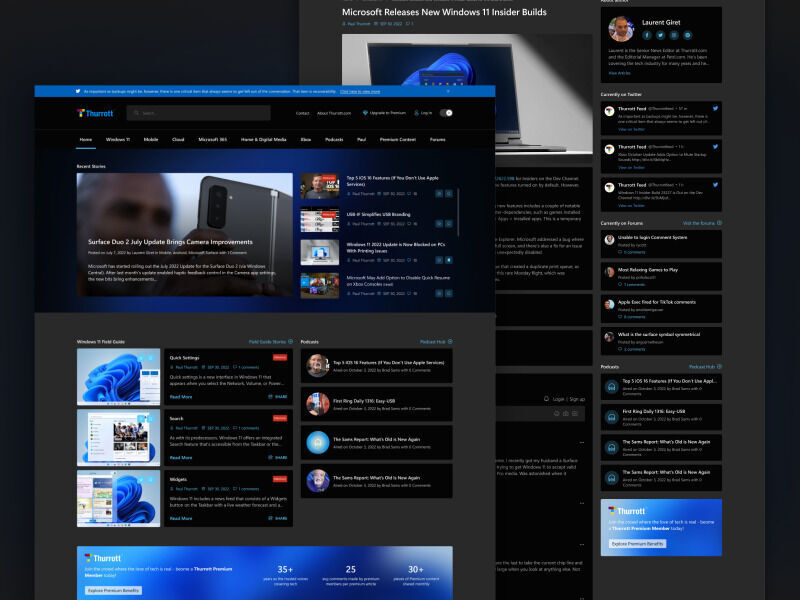Image resolution: width=800 pixels, height=600 pixels.
Task: Open the Mobile nav item
Action: pyautogui.click(x=151, y=139)
